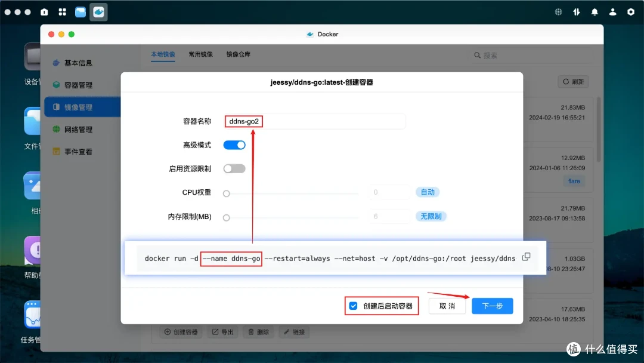This screenshot has width=644, height=363.
Task: Switch to the 镜像仓库 tab
Action: point(239,54)
